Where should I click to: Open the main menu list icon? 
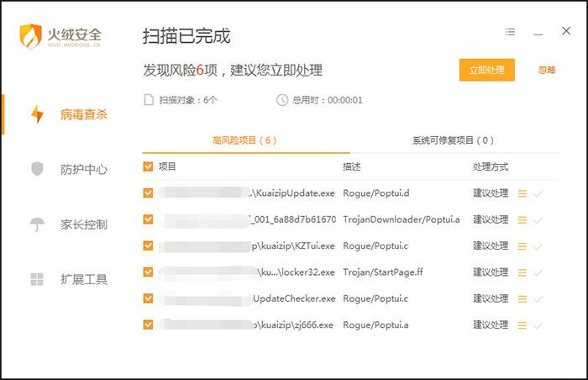click(x=510, y=32)
